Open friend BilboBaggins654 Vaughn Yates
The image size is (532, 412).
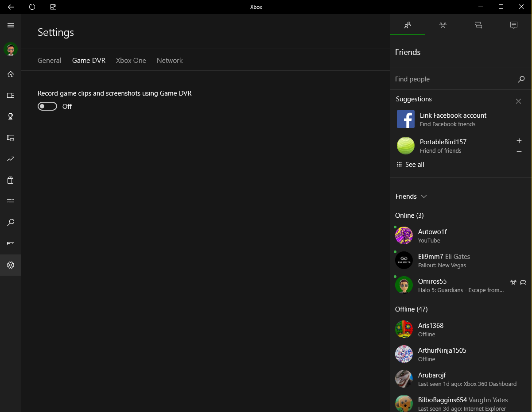click(x=461, y=403)
